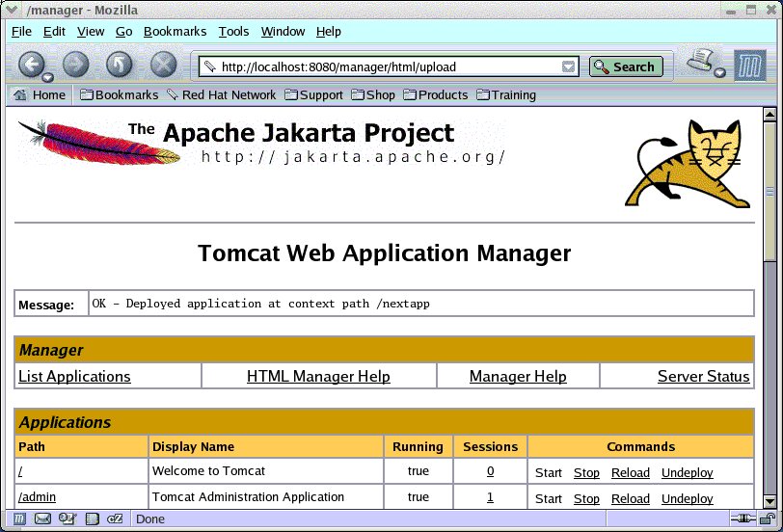
Task: Reload the page with the Reload button
Action: [x=119, y=65]
